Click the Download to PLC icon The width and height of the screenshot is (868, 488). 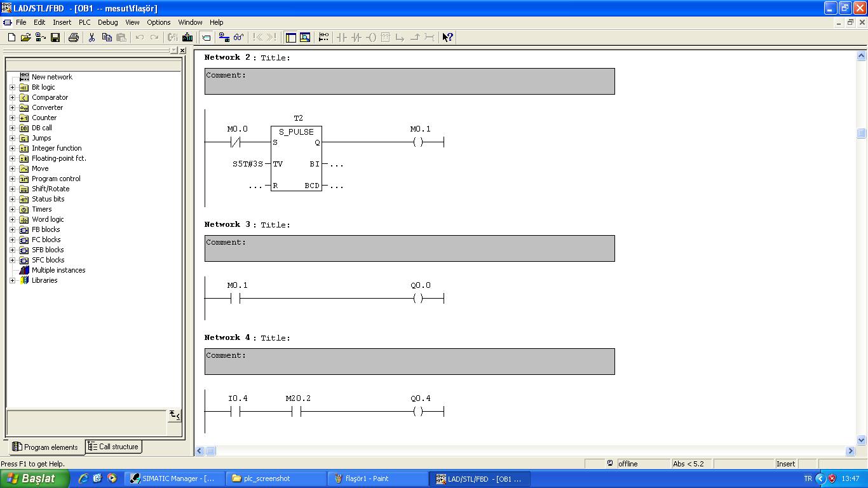tap(187, 37)
